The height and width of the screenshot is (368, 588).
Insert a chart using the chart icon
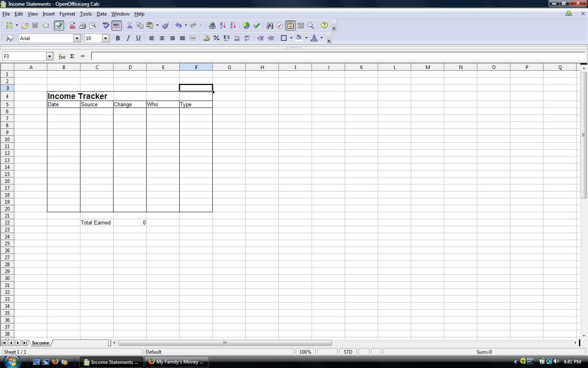point(246,25)
